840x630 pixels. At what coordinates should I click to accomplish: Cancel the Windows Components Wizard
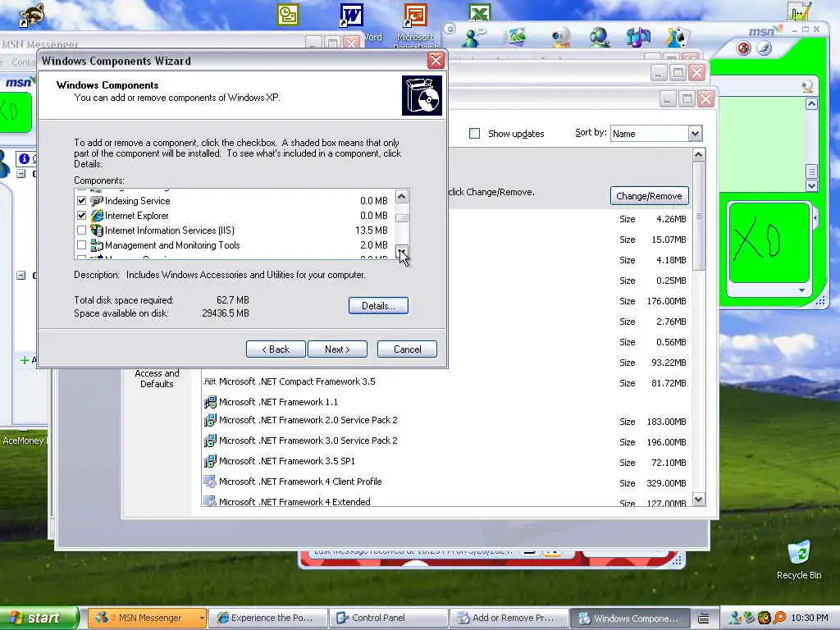[x=407, y=349]
